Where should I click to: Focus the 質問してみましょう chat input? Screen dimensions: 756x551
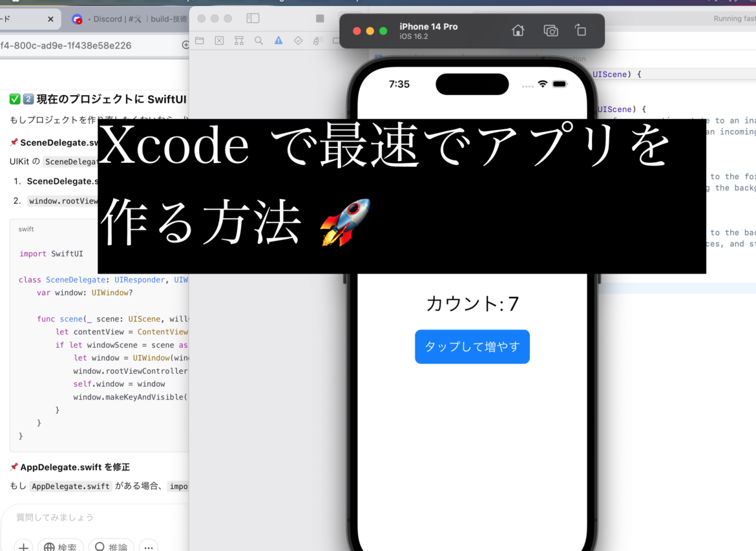coord(54,517)
